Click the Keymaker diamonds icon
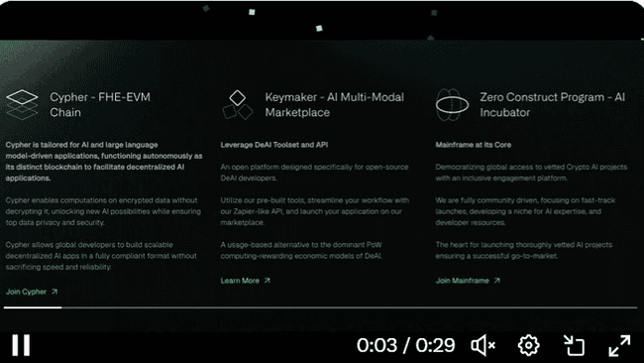The image size is (644, 363). click(x=238, y=104)
